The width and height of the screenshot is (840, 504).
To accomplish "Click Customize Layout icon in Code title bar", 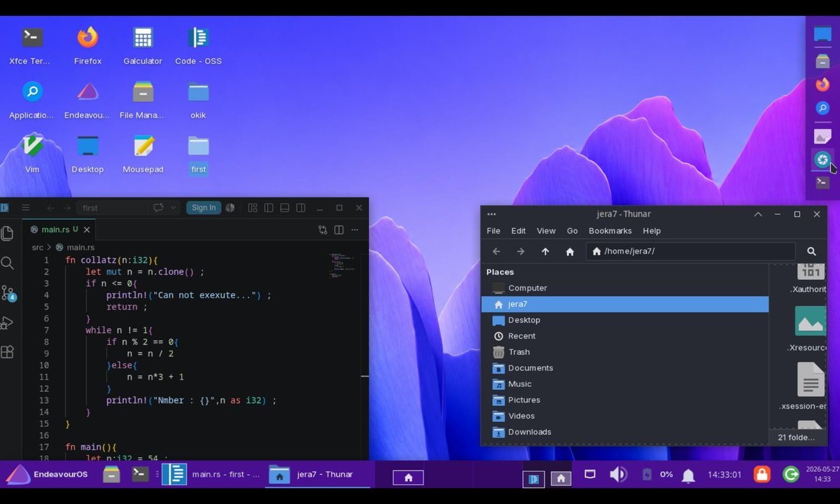I will tap(253, 208).
